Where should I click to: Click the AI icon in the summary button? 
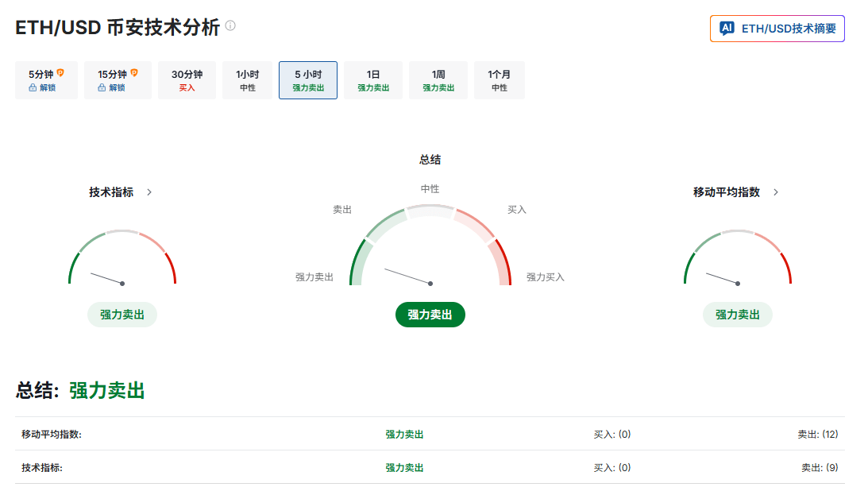pyautogui.click(x=727, y=29)
